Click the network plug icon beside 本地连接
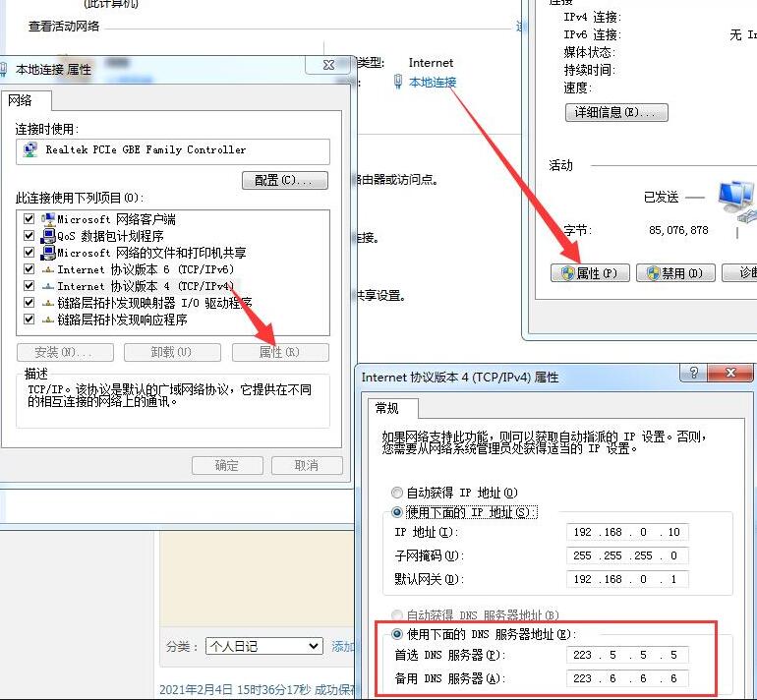Image resolution: width=757 pixels, height=700 pixels. pos(397,83)
